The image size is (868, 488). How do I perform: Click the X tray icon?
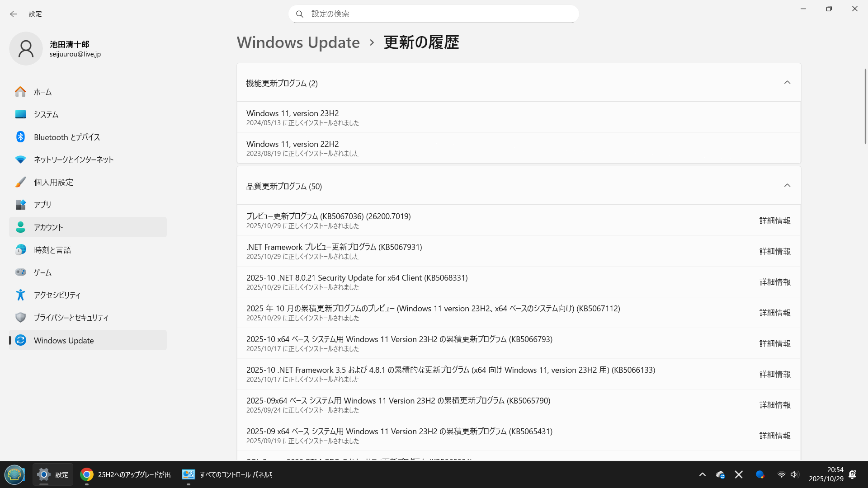739,474
